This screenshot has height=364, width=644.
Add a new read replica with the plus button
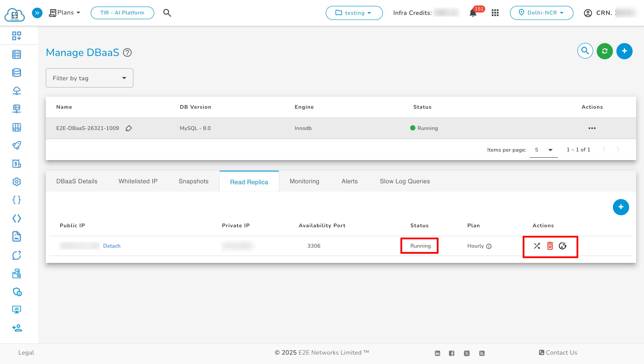point(621,207)
